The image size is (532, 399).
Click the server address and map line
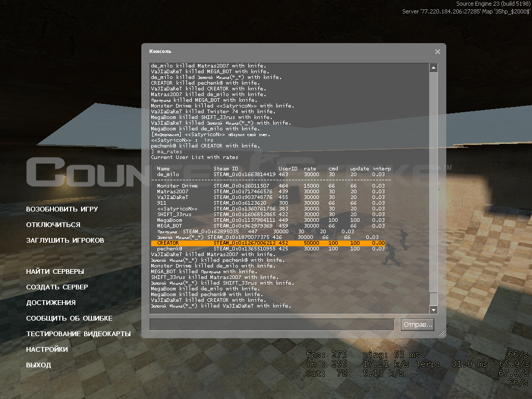466,11
